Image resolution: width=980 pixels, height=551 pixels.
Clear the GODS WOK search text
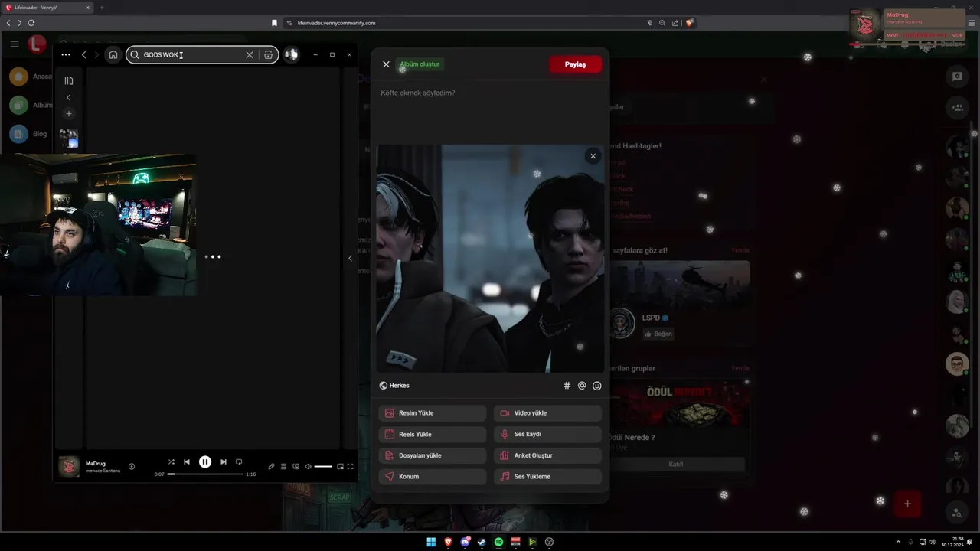tap(249, 55)
